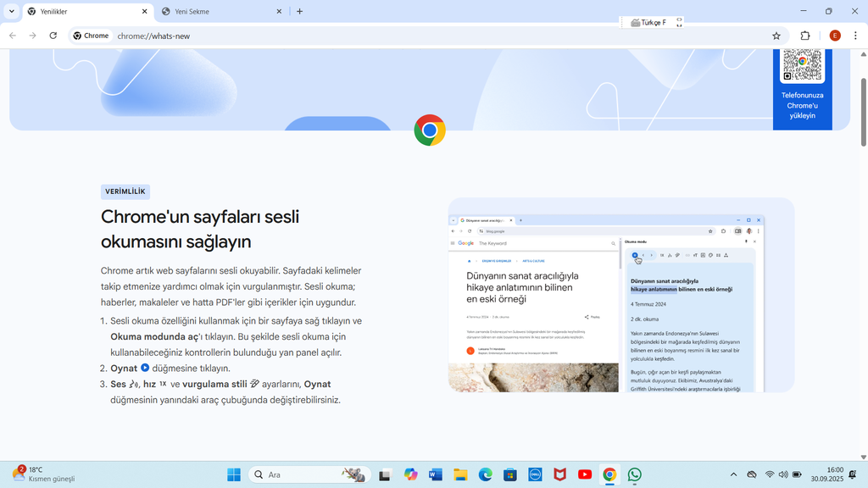
Task: Open the sesli okuma feature screenshot
Action: (x=621, y=295)
